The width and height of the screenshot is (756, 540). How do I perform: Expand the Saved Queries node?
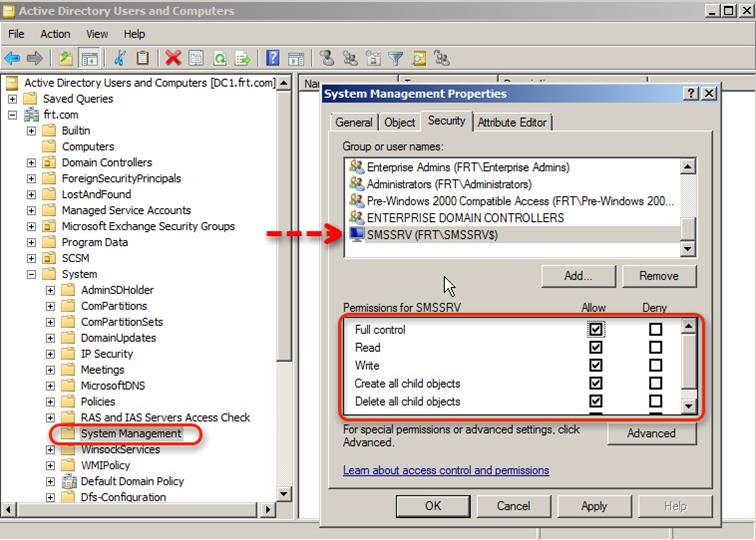[13, 99]
